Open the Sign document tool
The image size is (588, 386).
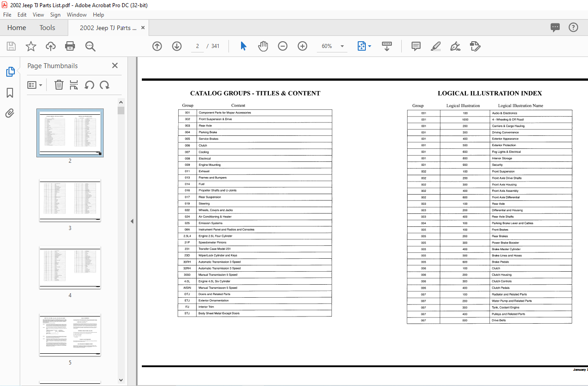coord(456,46)
